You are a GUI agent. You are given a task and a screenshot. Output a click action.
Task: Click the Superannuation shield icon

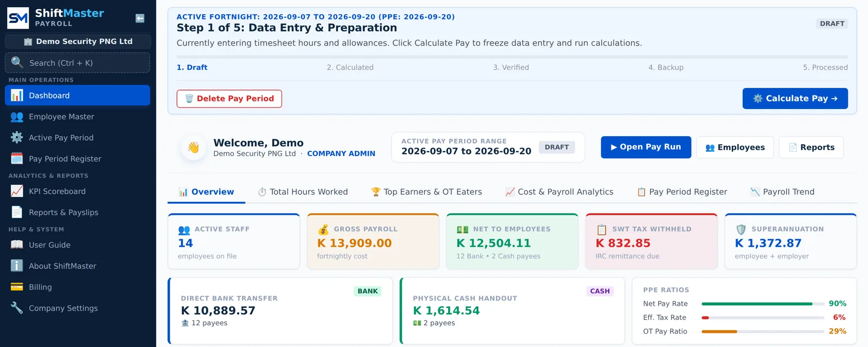pos(741,229)
